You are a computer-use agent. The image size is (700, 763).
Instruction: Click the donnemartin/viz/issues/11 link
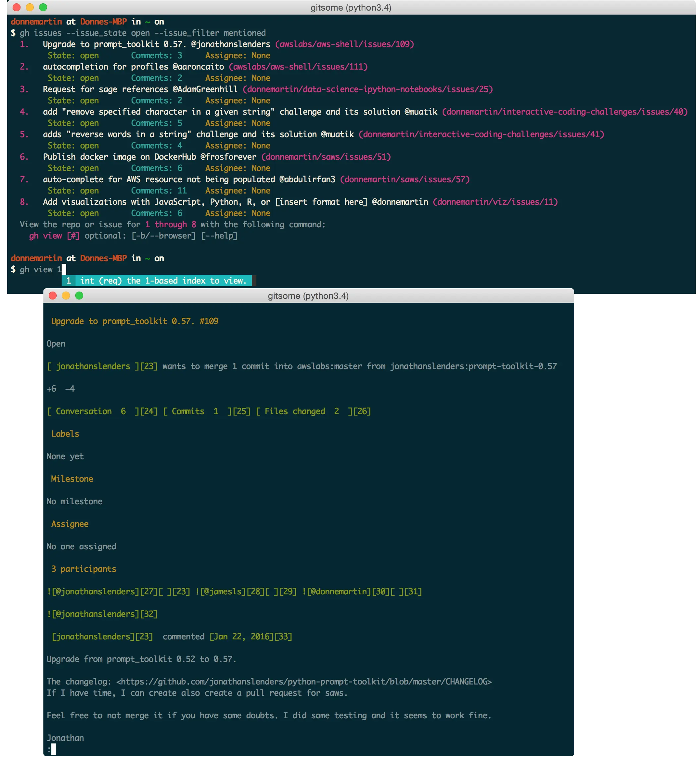click(495, 202)
